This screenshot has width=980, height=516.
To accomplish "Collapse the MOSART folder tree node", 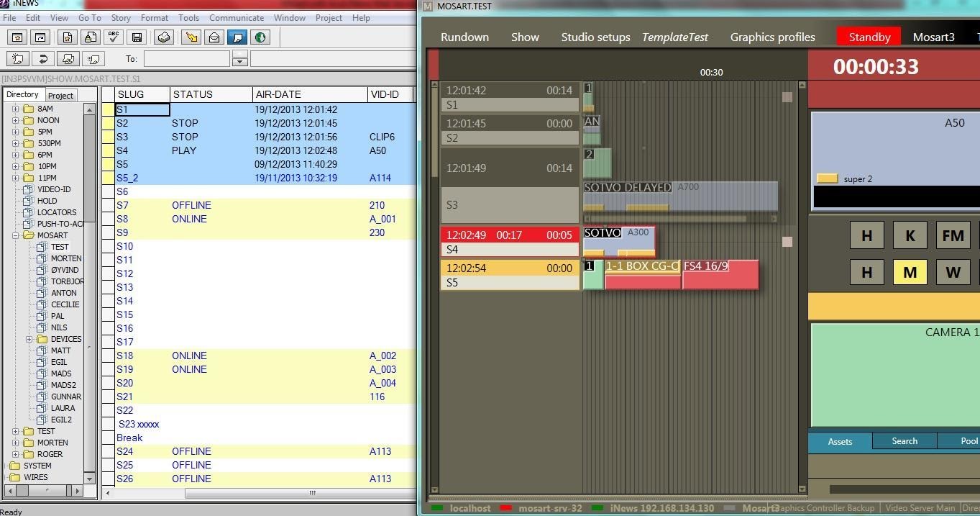I will coord(15,235).
